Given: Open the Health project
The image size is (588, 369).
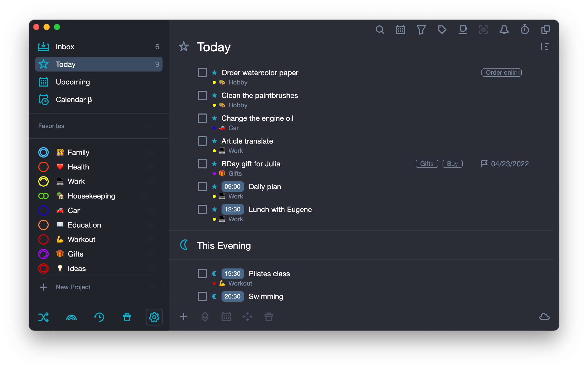Looking at the screenshot, I should [99, 167].
